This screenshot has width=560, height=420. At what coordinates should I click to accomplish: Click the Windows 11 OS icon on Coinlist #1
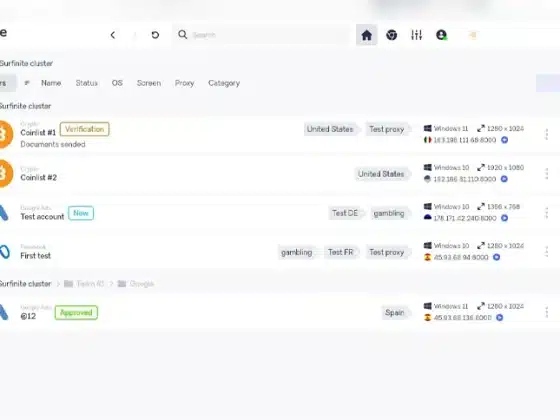(x=428, y=128)
